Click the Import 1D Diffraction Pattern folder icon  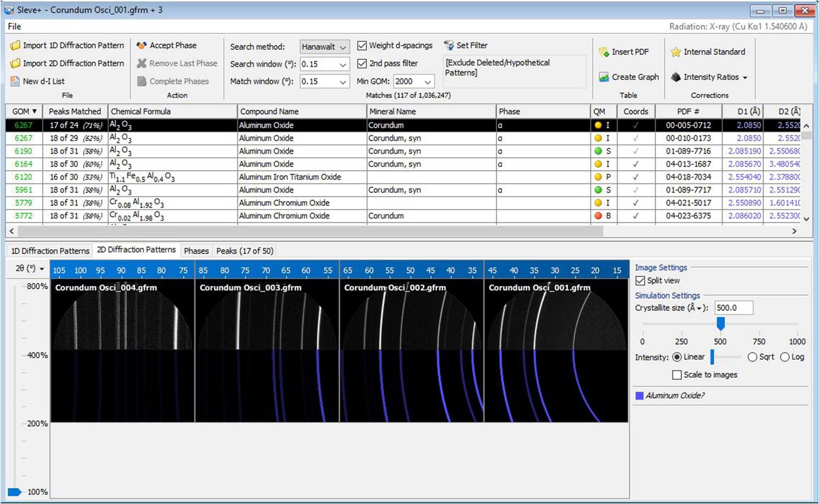[15, 46]
